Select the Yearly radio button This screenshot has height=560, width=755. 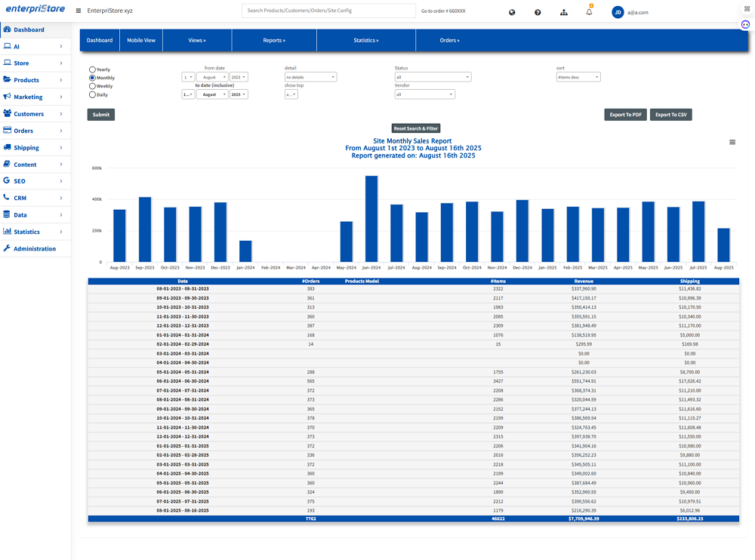point(92,69)
